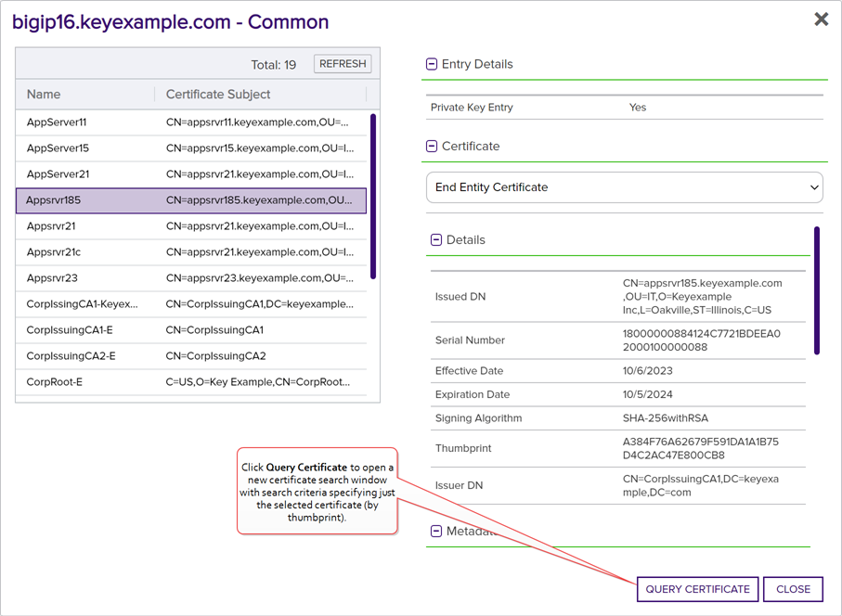Click the Issuer DN value
Screen dimensions: 842x616
click(x=701, y=485)
